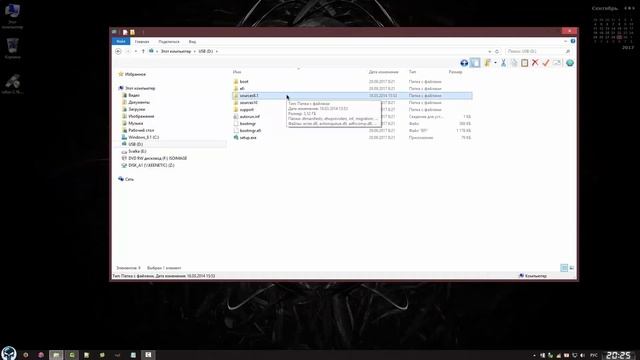The height and width of the screenshot is (360, 640).
Task: Click the paste clipboard toolbar icon
Action: click(524, 63)
